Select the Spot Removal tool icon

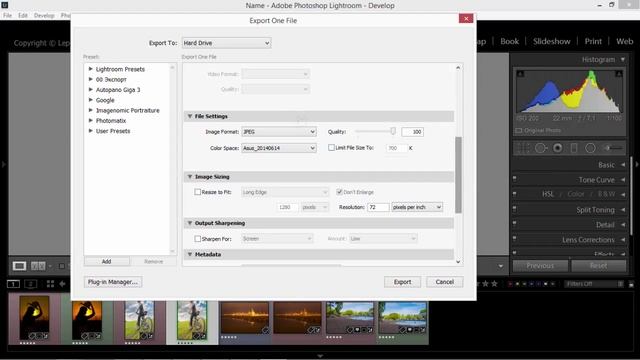(541, 148)
